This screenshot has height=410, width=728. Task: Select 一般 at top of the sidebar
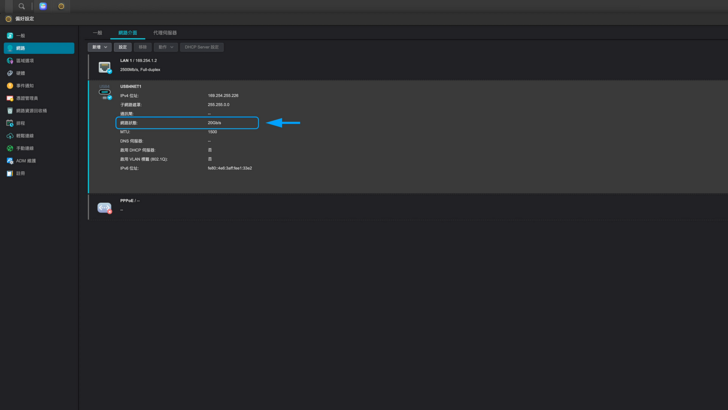tap(20, 35)
